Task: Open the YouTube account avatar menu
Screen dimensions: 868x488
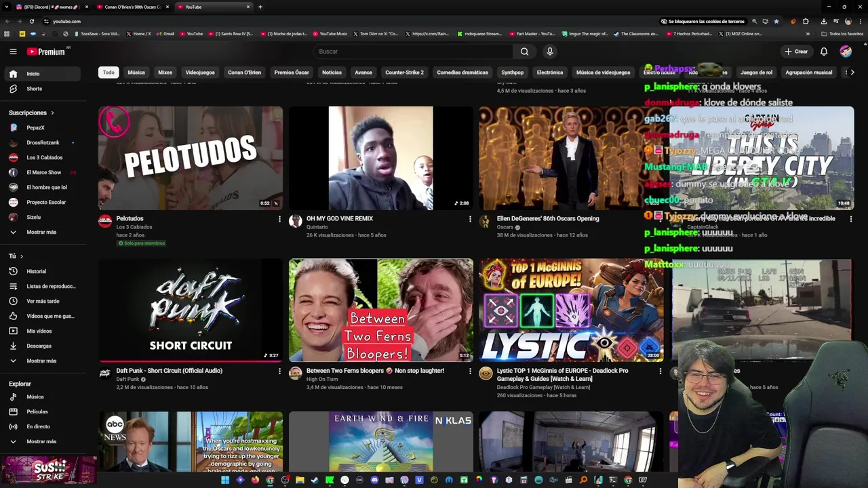Action: [x=846, y=52]
